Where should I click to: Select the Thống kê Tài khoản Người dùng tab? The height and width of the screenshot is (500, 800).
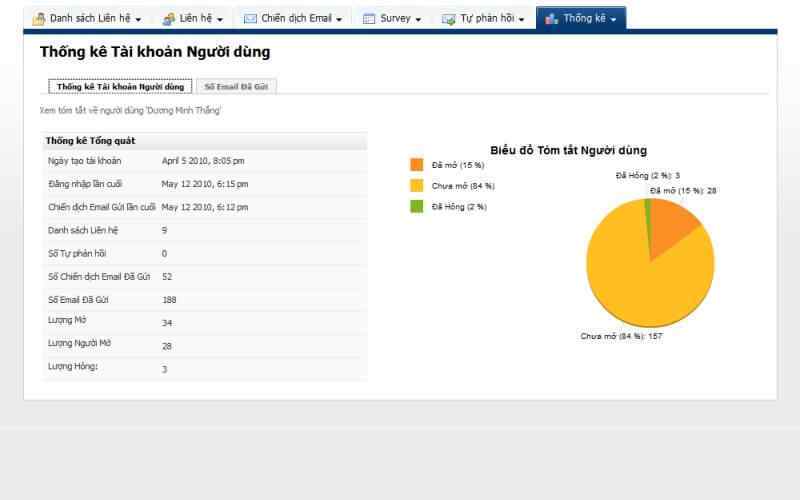(x=120, y=87)
